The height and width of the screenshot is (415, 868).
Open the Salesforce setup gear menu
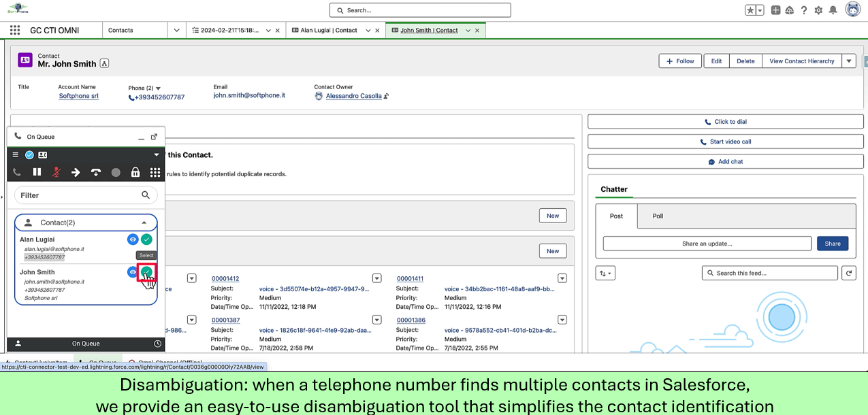coord(818,10)
